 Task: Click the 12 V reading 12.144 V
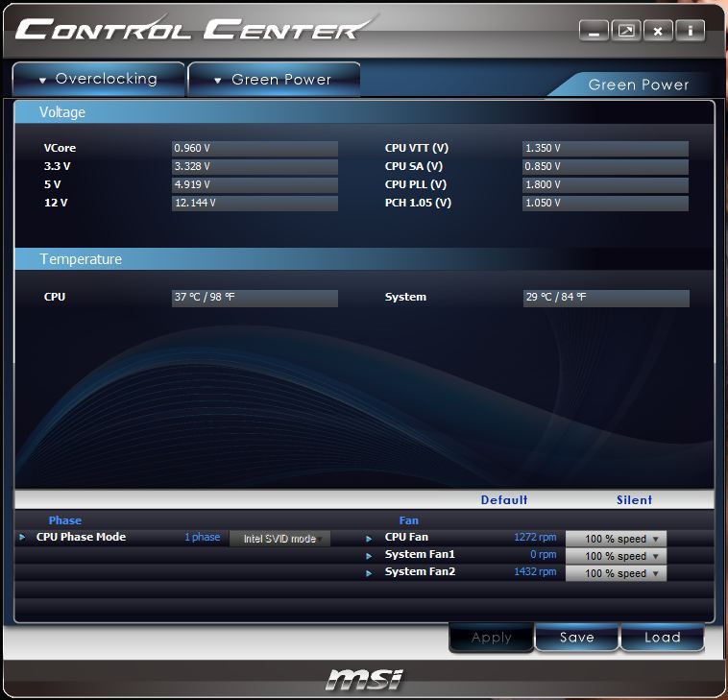point(255,203)
